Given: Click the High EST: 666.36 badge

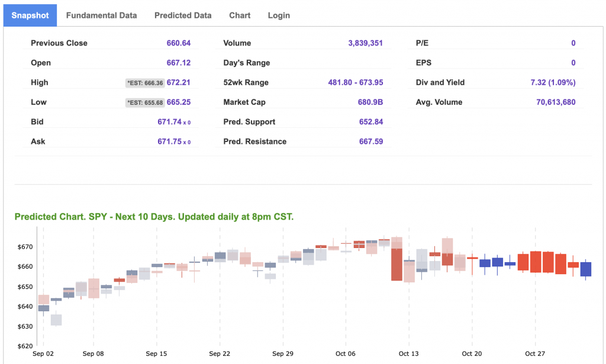Looking at the screenshot, I should coord(144,83).
